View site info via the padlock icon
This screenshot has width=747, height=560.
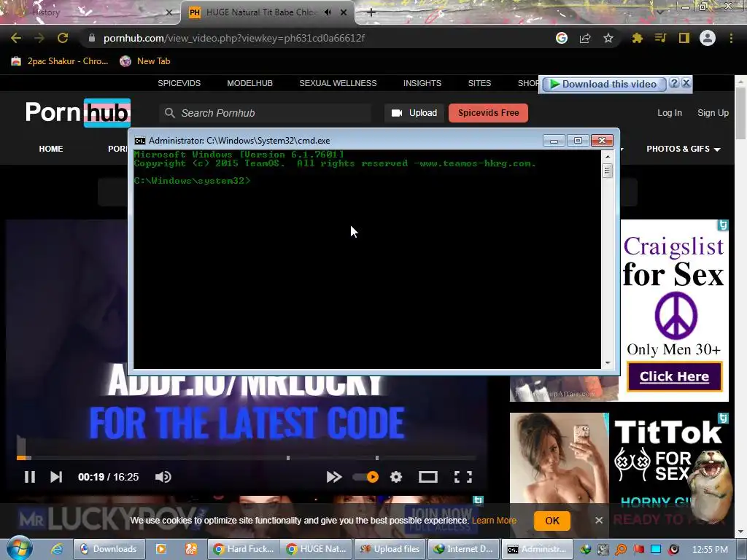(x=92, y=38)
